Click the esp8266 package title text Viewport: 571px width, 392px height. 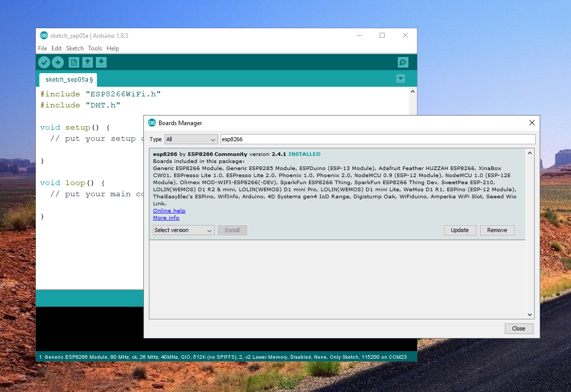pyautogui.click(x=165, y=154)
